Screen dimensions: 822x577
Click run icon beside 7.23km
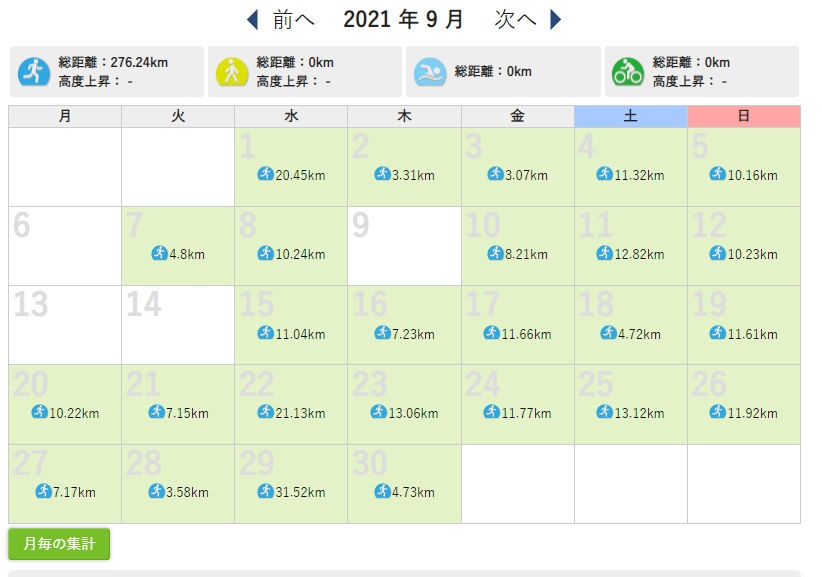382,332
